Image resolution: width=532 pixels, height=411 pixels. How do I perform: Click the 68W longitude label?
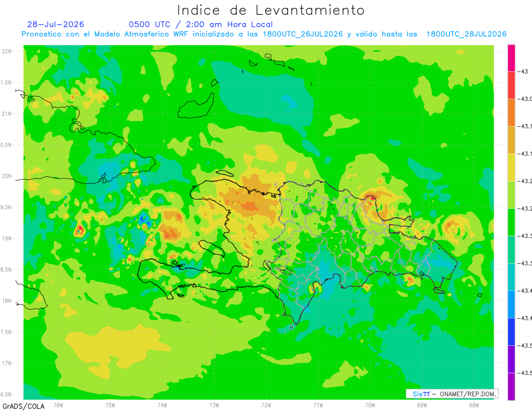coord(474,405)
